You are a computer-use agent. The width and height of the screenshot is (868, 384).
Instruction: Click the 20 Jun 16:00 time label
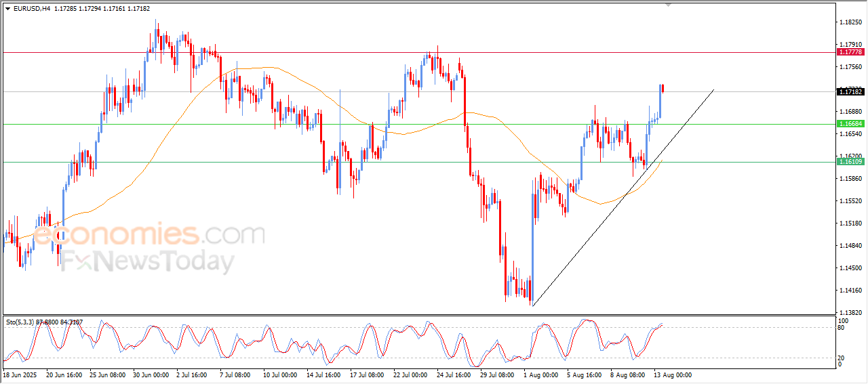pyautogui.click(x=64, y=375)
